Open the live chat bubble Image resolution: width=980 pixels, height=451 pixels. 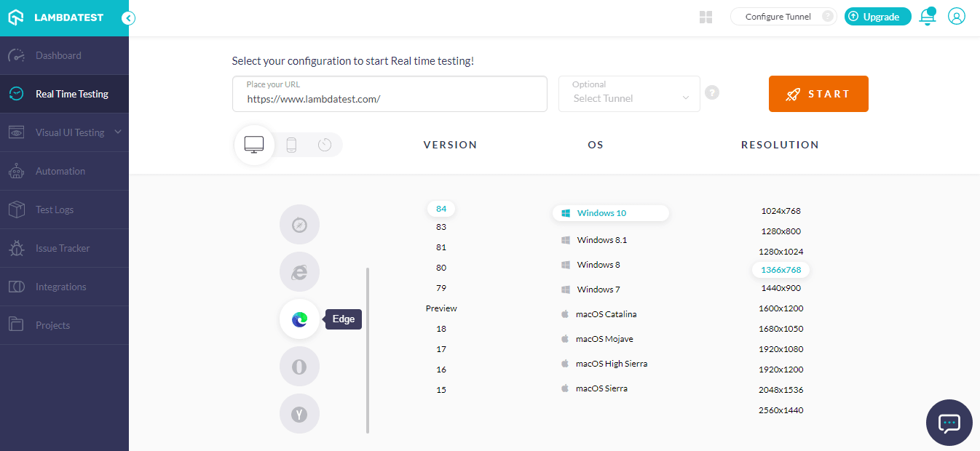coord(949,423)
